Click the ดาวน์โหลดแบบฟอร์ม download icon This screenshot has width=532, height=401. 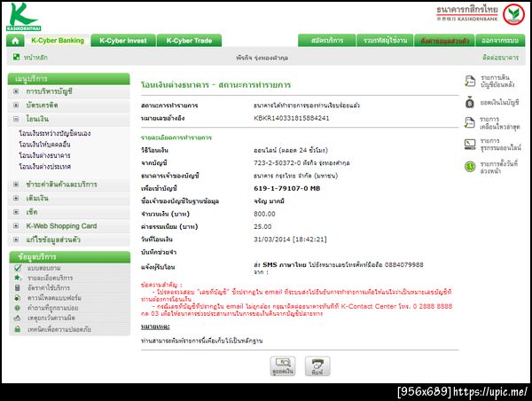(x=18, y=298)
